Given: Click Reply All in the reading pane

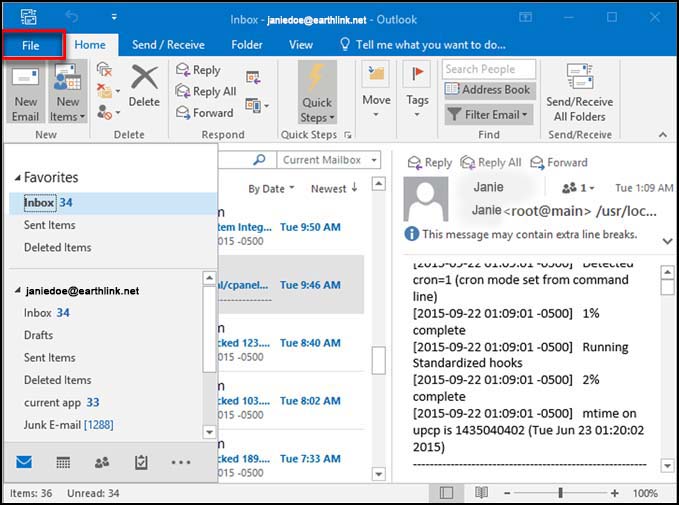Looking at the screenshot, I should tap(491, 163).
